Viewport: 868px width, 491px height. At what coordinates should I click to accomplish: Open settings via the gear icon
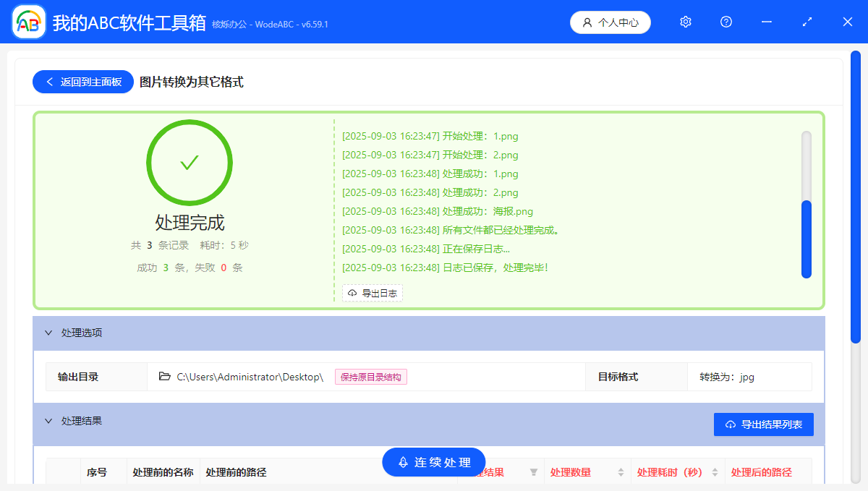(685, 22)
